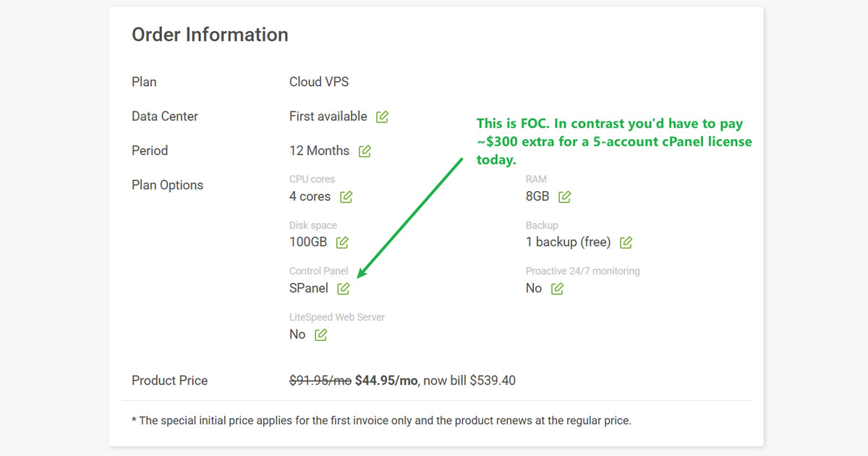Select the Cloud VPS plan label

tap(319, 82)
